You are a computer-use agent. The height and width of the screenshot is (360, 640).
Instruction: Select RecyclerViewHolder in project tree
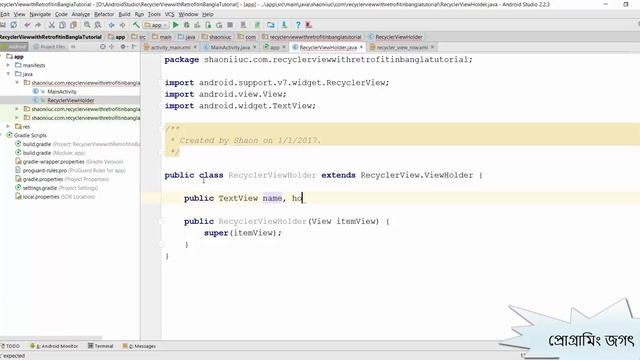[x=71, y=100]
